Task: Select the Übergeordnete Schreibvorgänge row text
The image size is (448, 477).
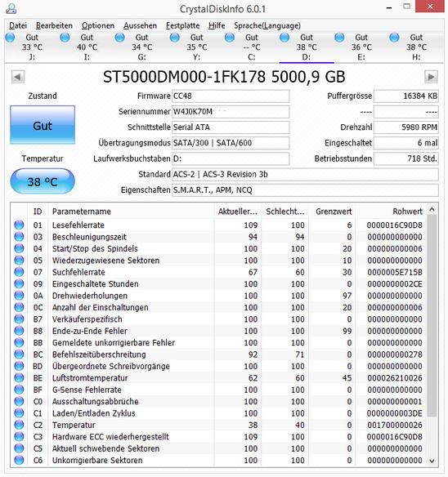Action: click(111, 366)
